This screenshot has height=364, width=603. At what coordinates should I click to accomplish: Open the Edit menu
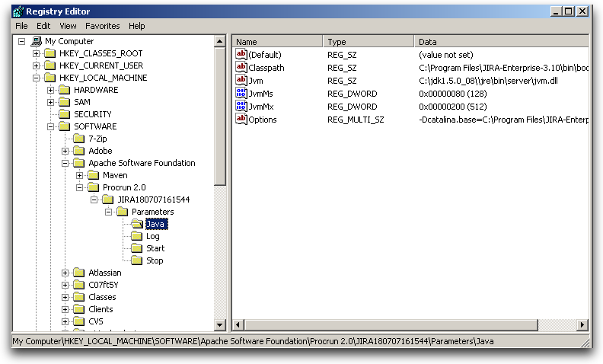pos(43,26)
